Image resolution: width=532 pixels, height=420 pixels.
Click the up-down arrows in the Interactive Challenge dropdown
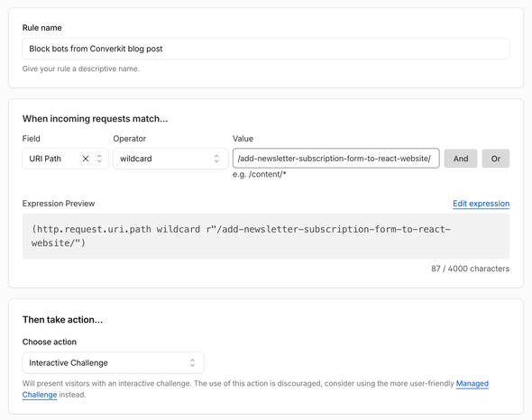click(192, 362)
